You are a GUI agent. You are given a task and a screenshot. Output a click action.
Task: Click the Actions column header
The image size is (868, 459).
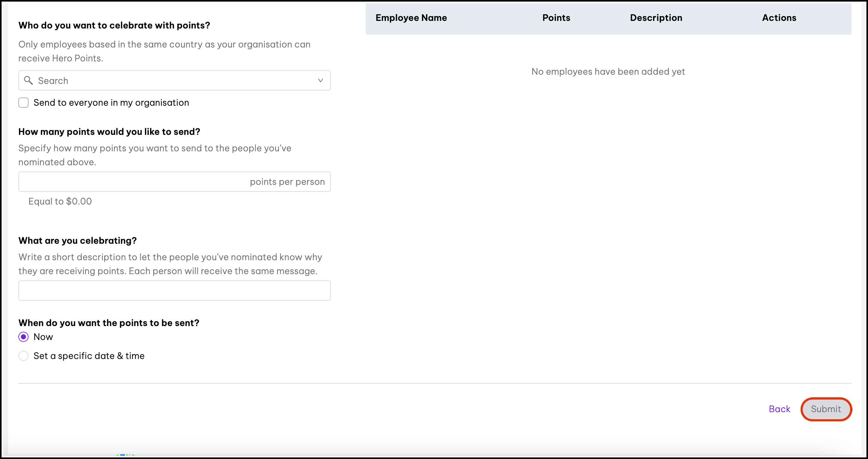[x=779, y=17]
